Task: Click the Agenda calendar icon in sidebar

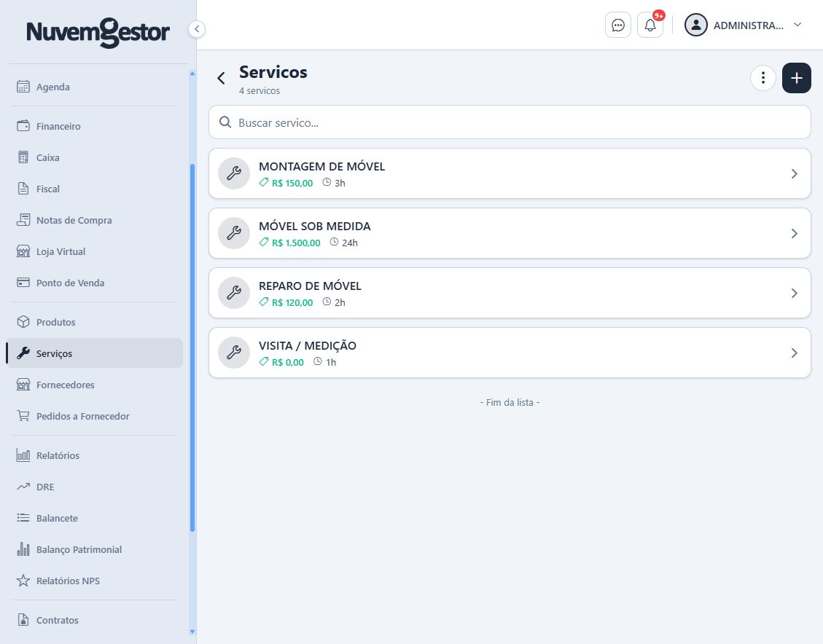Action: click(x=23, y=87)
